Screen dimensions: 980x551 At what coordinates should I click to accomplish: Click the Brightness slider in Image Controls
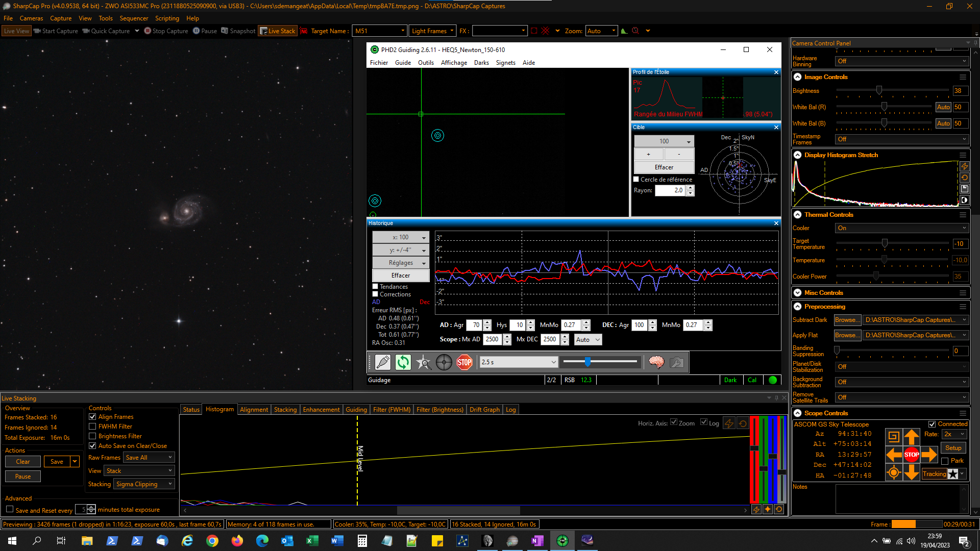pyautogui.click(x=893, y=91)
